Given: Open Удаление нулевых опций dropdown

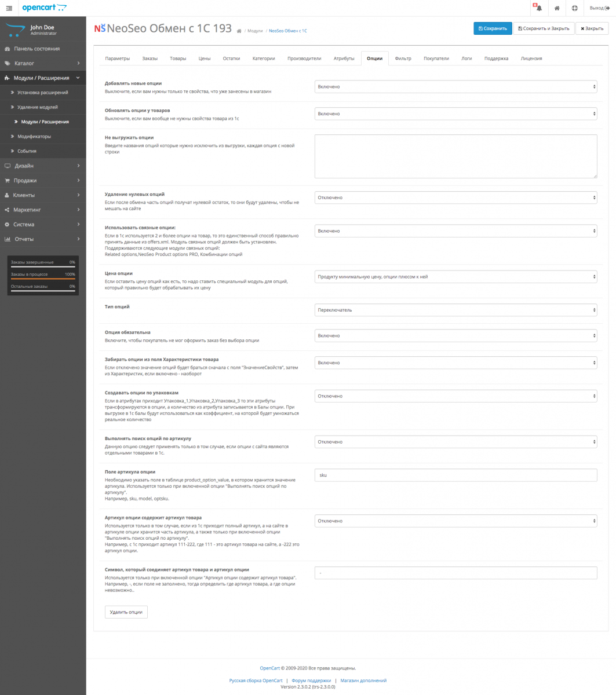Looking at the screenshot, I should [x=455, y=197].
